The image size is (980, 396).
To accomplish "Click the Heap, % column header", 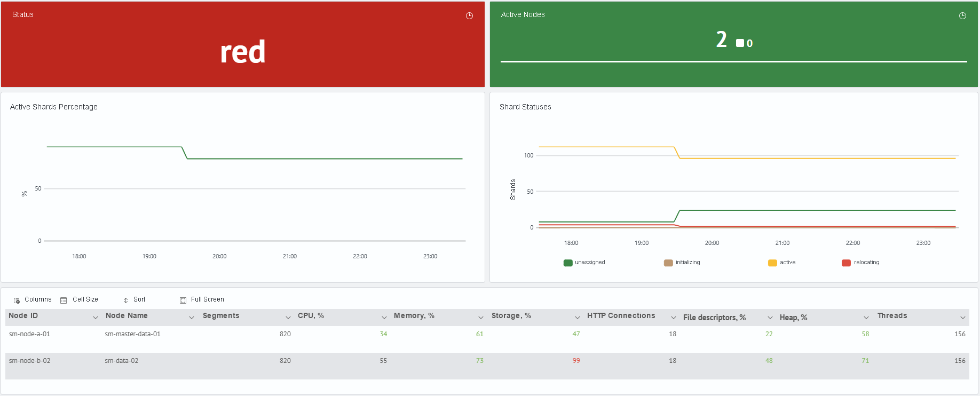I will click(x=793, y=318).
